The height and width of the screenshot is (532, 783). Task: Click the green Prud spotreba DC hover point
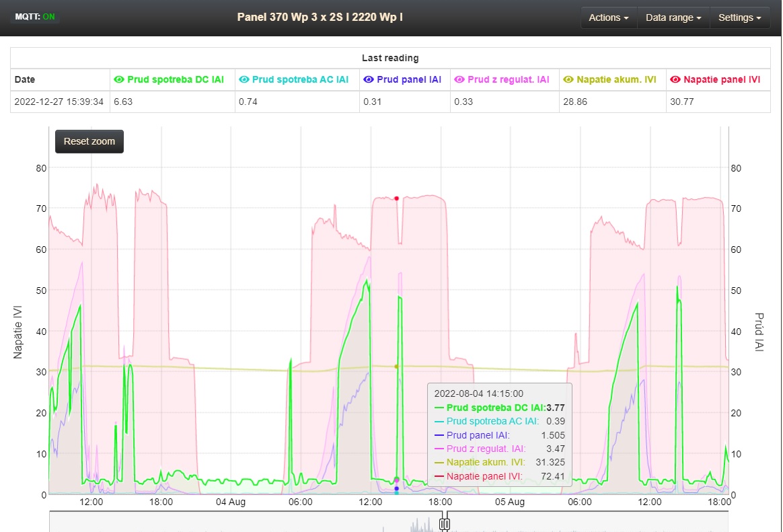click(x=397, y=479)
